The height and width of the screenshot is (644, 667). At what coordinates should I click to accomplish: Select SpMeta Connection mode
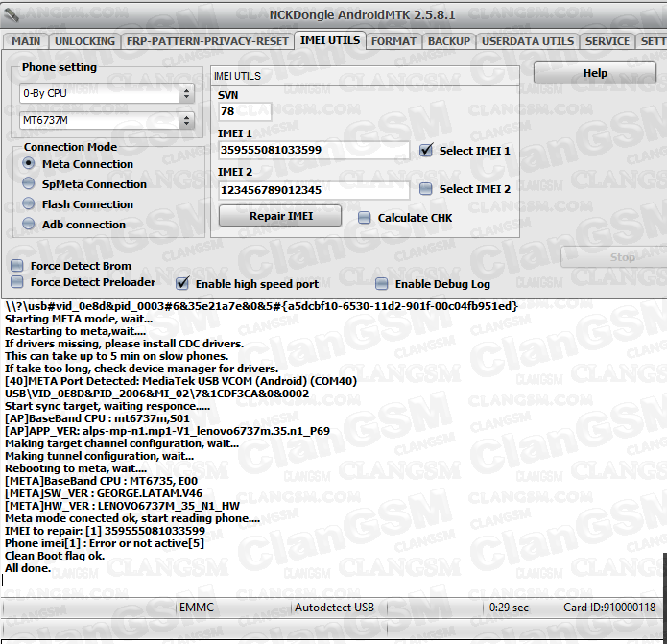pyautogui.click(x=29, y=183)
